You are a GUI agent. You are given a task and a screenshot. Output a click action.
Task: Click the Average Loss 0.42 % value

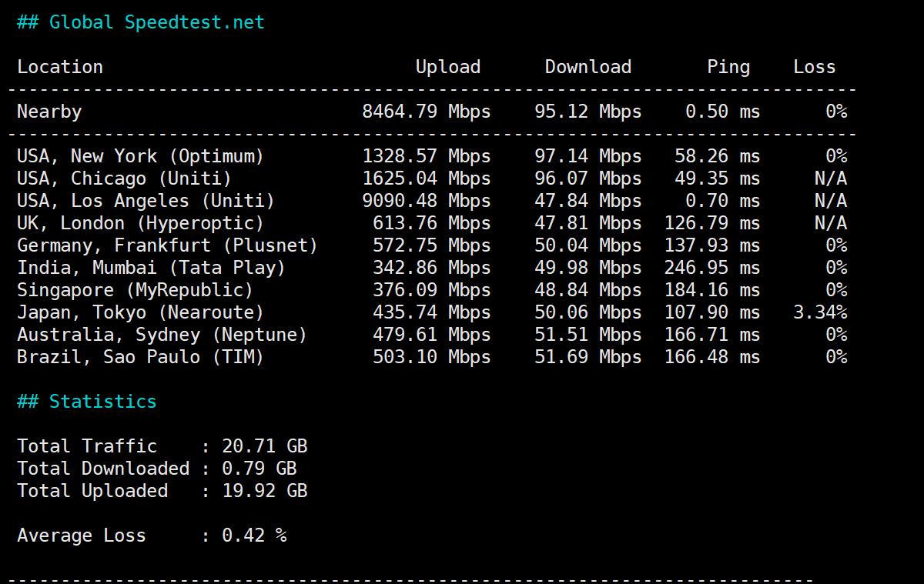[254, 536]
